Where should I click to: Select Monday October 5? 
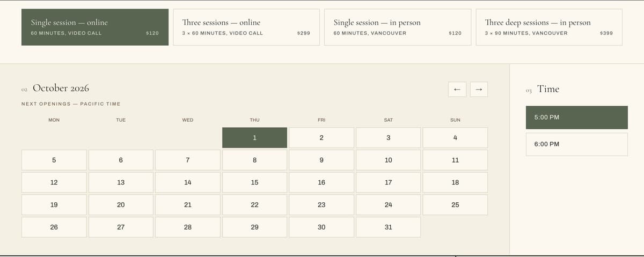pos(54,160)
